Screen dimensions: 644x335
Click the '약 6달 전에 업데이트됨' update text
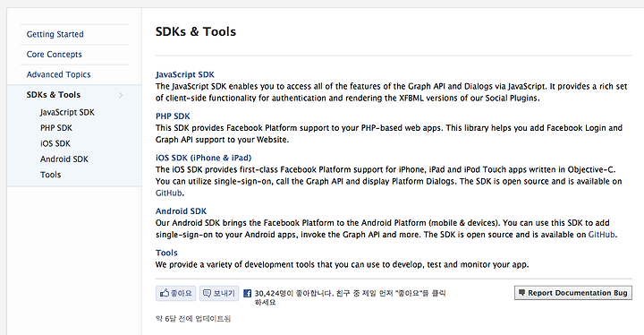[x=193, y=319]
